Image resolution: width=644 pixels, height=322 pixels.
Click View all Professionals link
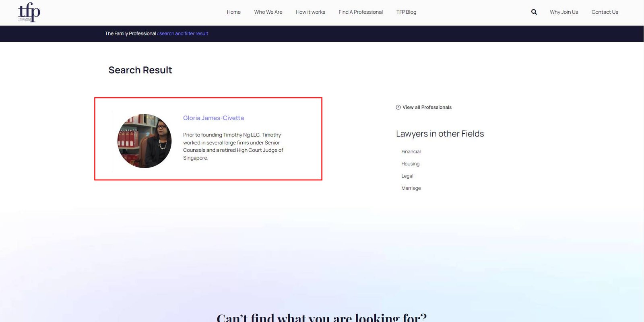click(x=427, y=107)
